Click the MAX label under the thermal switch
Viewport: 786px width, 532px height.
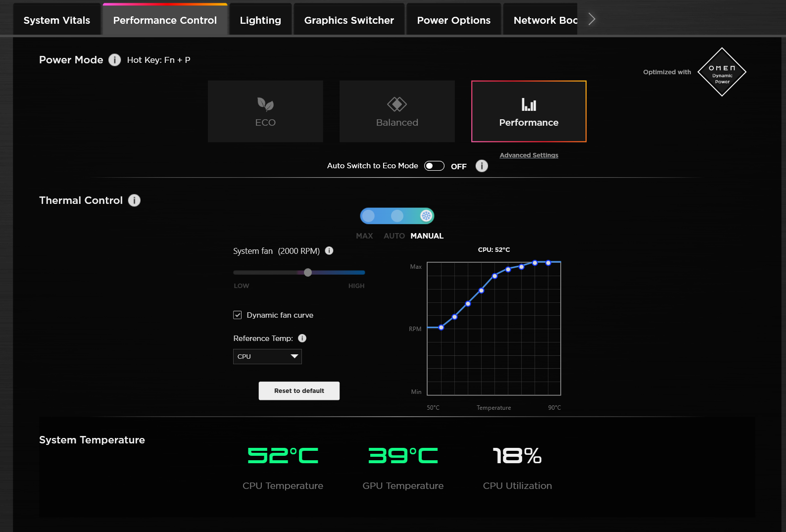pos(364,236)
